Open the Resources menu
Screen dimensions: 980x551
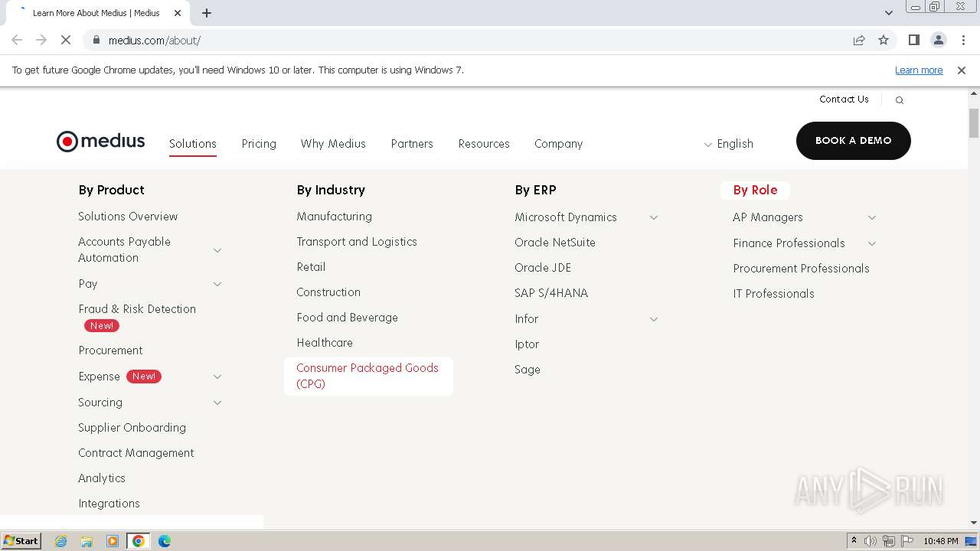point(484,144)
